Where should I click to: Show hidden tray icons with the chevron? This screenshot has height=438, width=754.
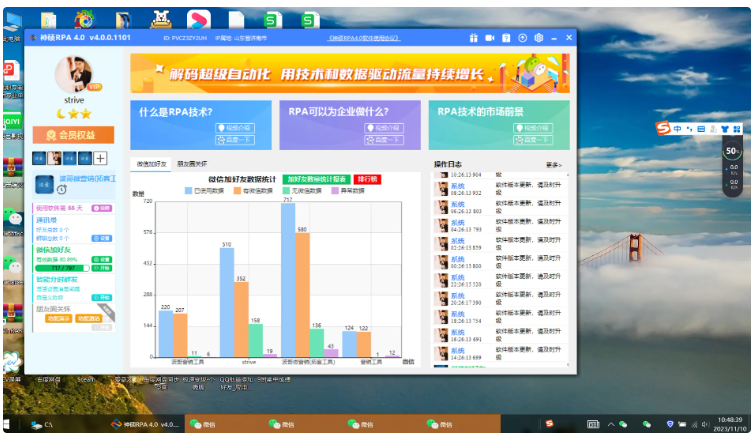click(x=611, y=424)
